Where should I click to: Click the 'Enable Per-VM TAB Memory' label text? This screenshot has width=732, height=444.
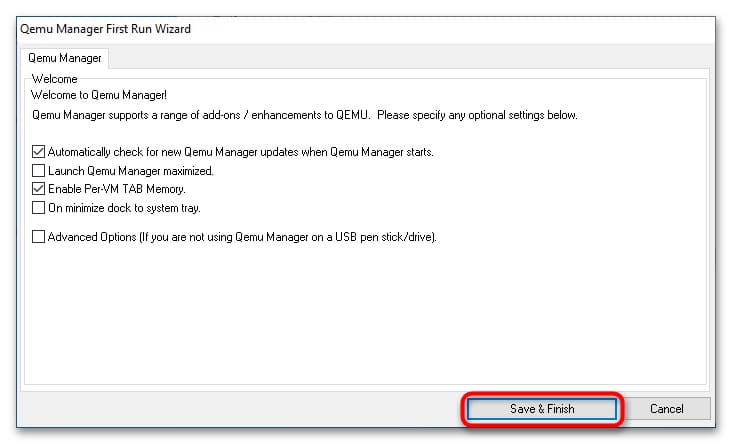pos(117,189)
